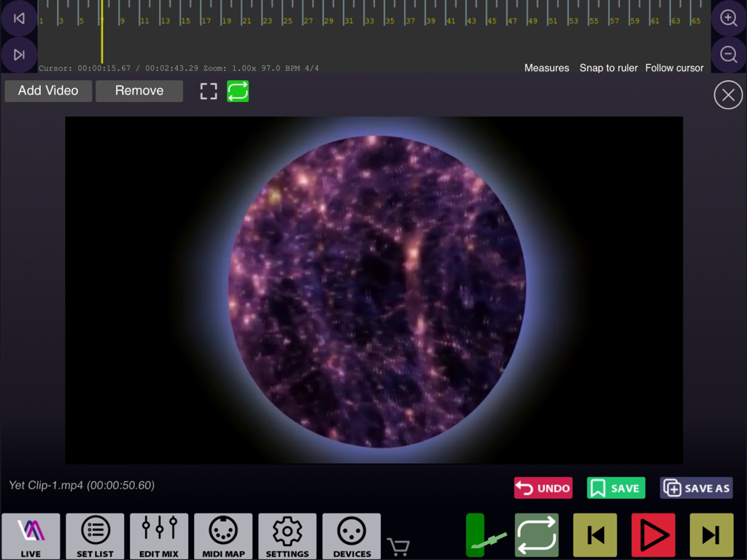Enable Snap to ruler
Image resolution: width=747 pixels, height=560 pixels.
click(x=608, y=68)
